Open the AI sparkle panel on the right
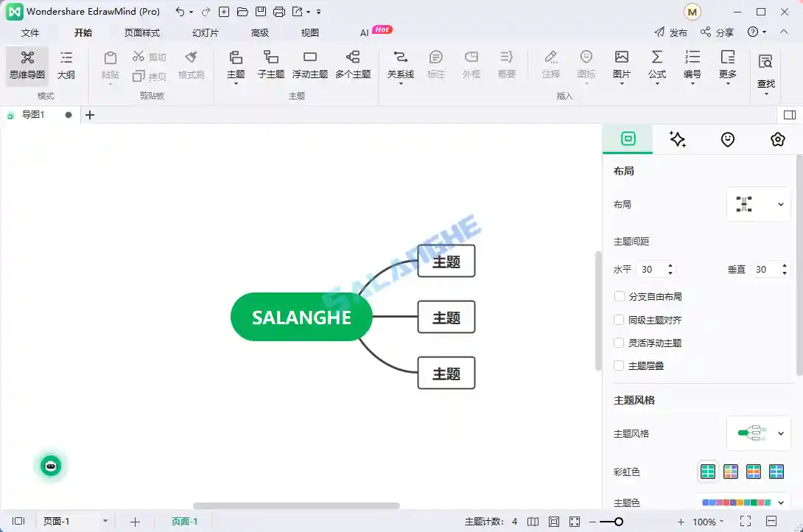Image resolution: width=803 pixels, height=532 pixels. (678, 139)
